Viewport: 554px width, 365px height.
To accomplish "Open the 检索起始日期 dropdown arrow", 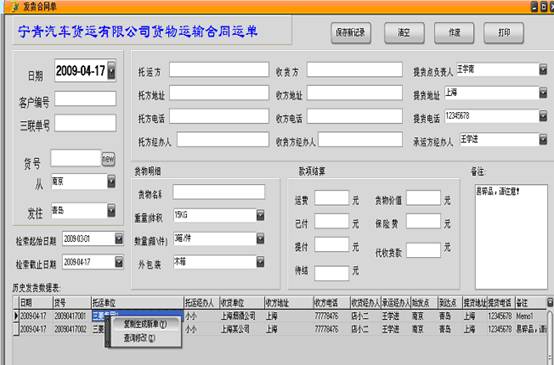I will click(119, 239).
